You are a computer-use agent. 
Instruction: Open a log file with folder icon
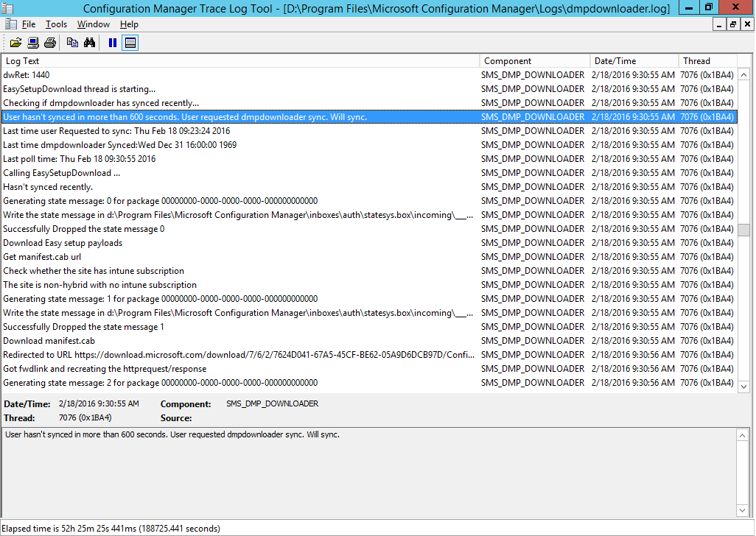(16, 43)
